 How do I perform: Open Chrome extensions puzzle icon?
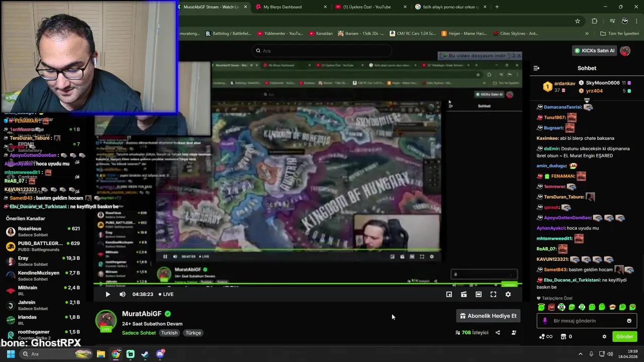pyautogui.click(x=595, y=21)
